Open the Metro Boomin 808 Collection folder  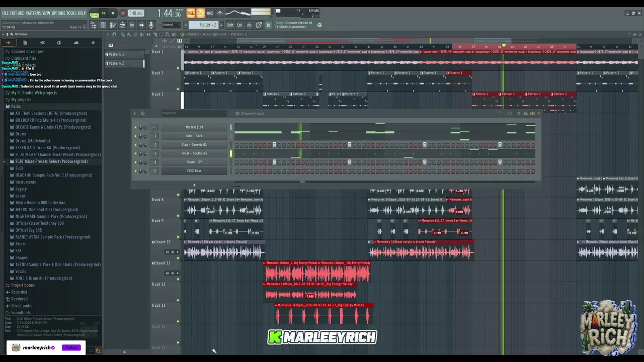pyautogui.click(x=40, y=203)
